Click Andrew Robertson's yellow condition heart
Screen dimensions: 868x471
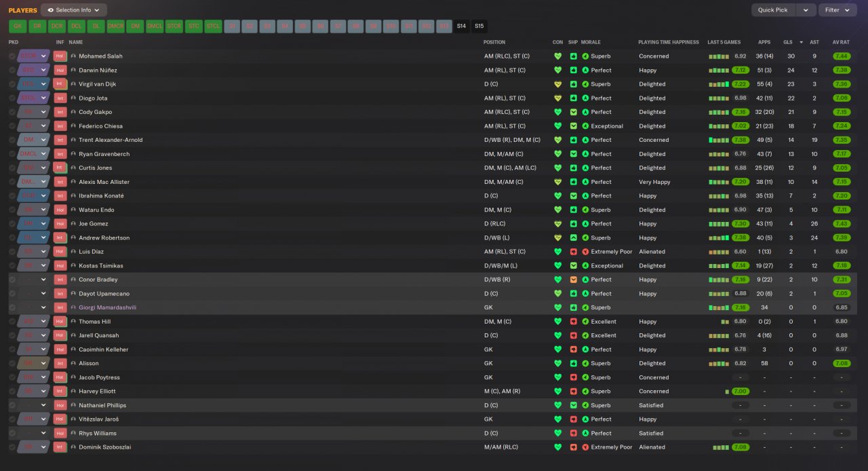coord(558,238)
